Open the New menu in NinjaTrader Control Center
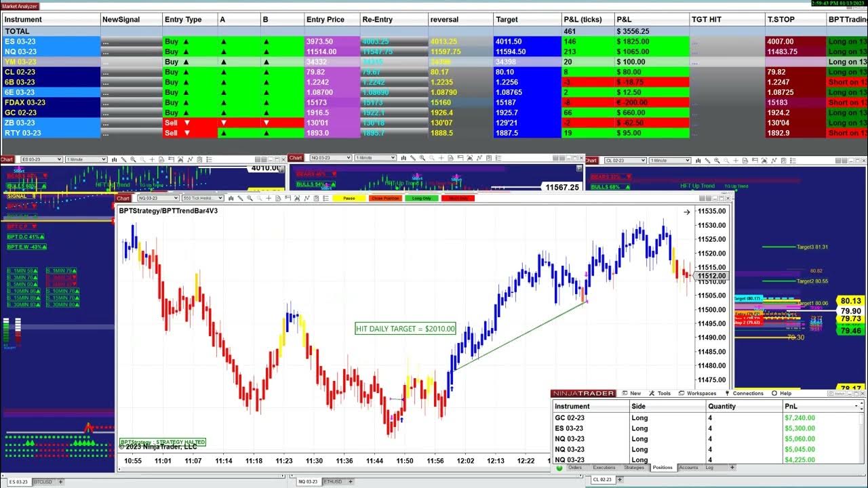 (x=631, y=393)
